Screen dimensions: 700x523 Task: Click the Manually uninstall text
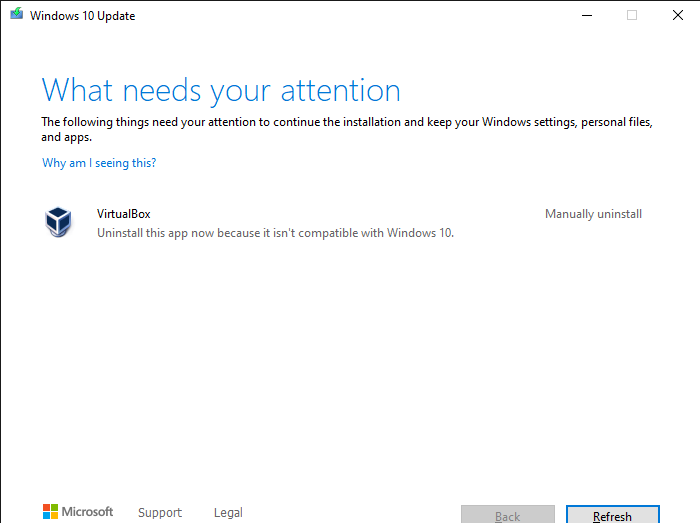(593, 214)
